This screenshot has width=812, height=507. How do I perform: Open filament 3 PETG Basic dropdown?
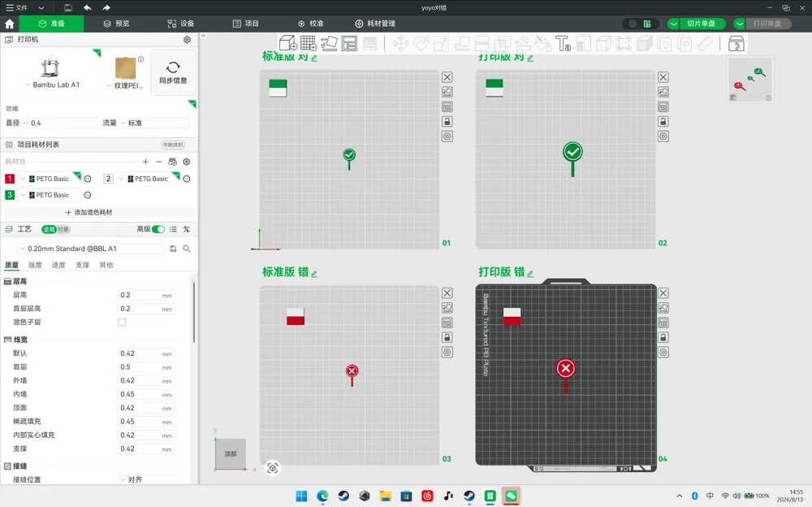(x=50, y=195)
